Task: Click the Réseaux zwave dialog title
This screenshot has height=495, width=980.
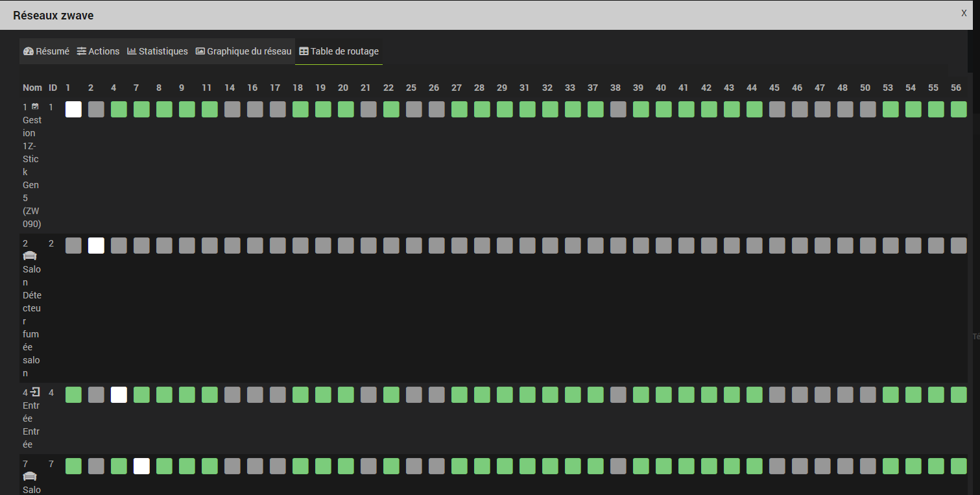Action: [53, 15]
